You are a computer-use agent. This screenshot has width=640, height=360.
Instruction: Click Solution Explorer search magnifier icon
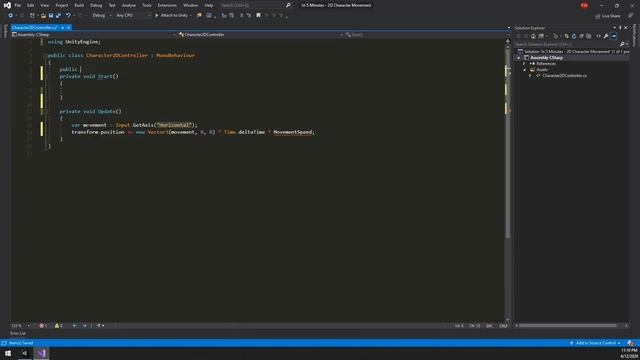(x=622, y=44)
